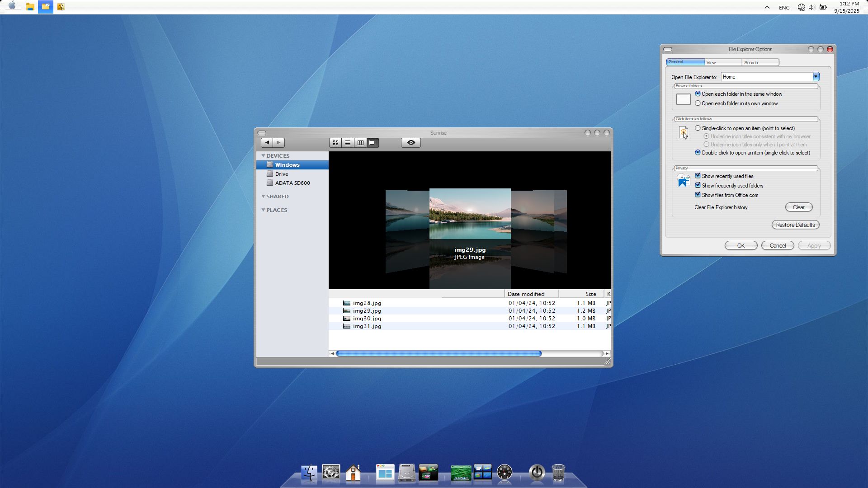Image resolution: width=868 pixels, height=488 pixels.
Task: Switch to list view in toolbar
Action: (x=348, y=143)
